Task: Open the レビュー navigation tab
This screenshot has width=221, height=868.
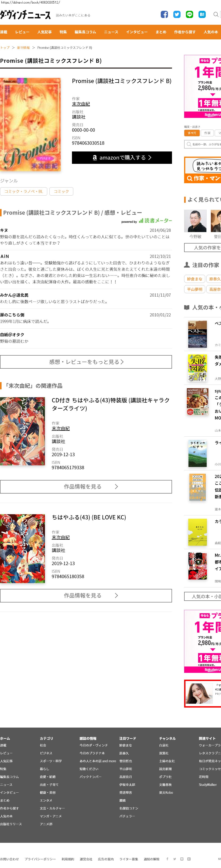Action: pyautogui.click(x=22, y=32)
